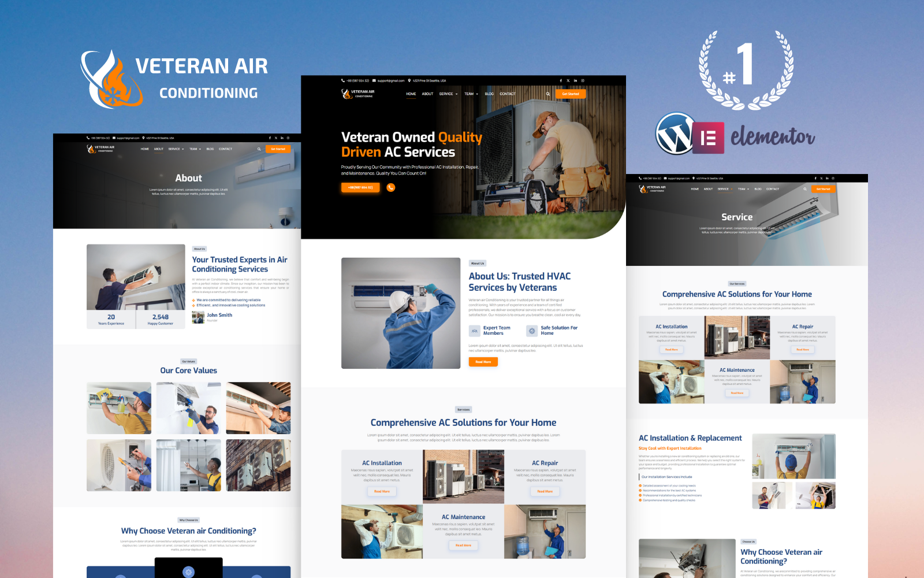This screenshot has height=578, width=924.
Task: Expand the TEAM dropdown in the home page nav
Action: (471, 94)
